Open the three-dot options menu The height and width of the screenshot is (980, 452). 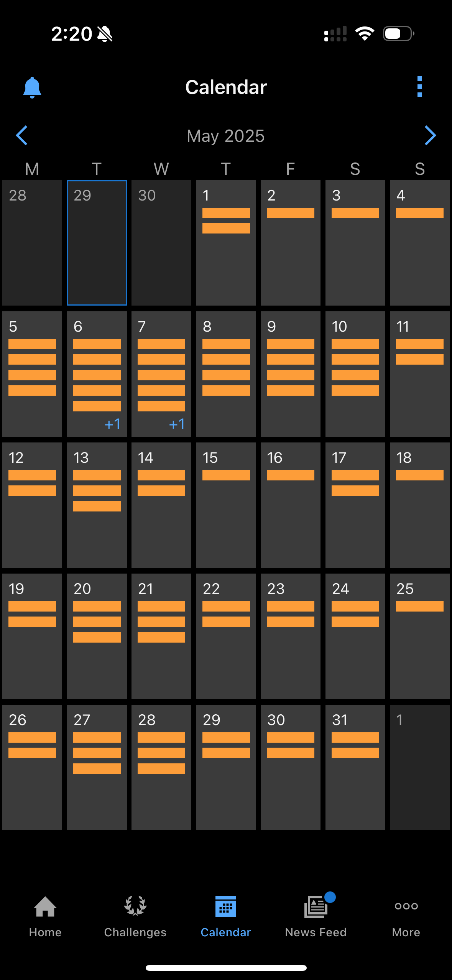419,87
